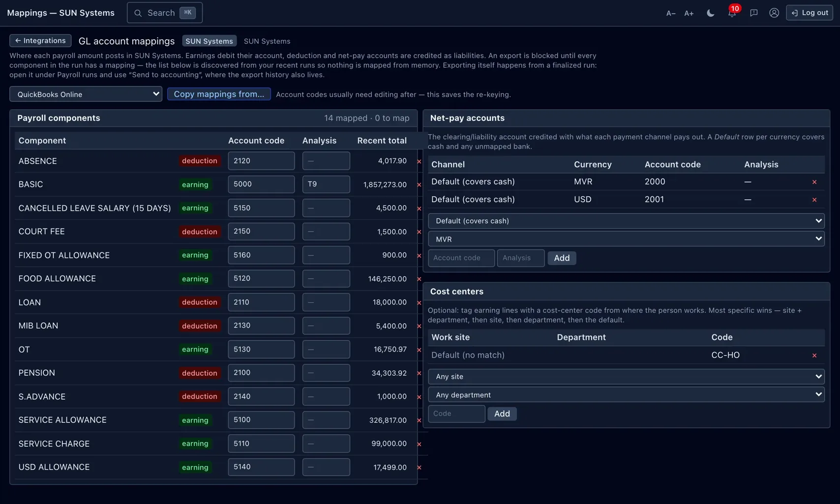Remove the PENSION mapping
840x504 pixels.
[419, 373]
